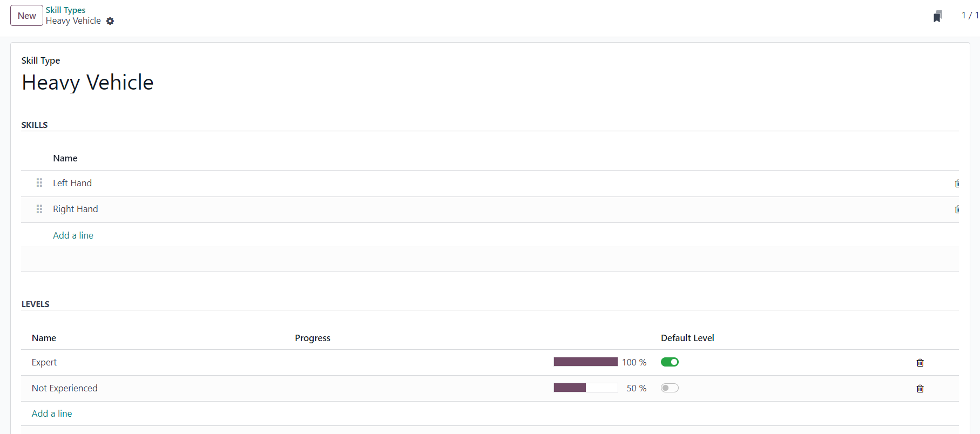
Task: Disable default level toggle for Expert
Action: pos(670,362)
